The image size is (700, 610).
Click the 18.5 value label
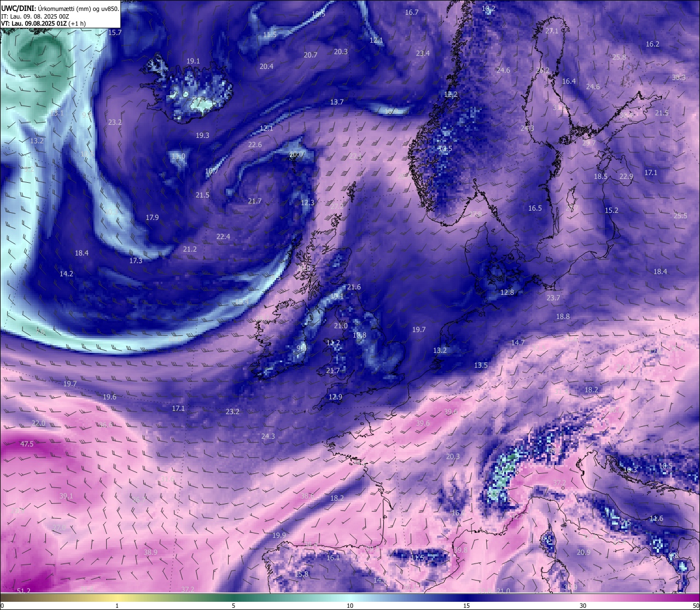[601, 176]
